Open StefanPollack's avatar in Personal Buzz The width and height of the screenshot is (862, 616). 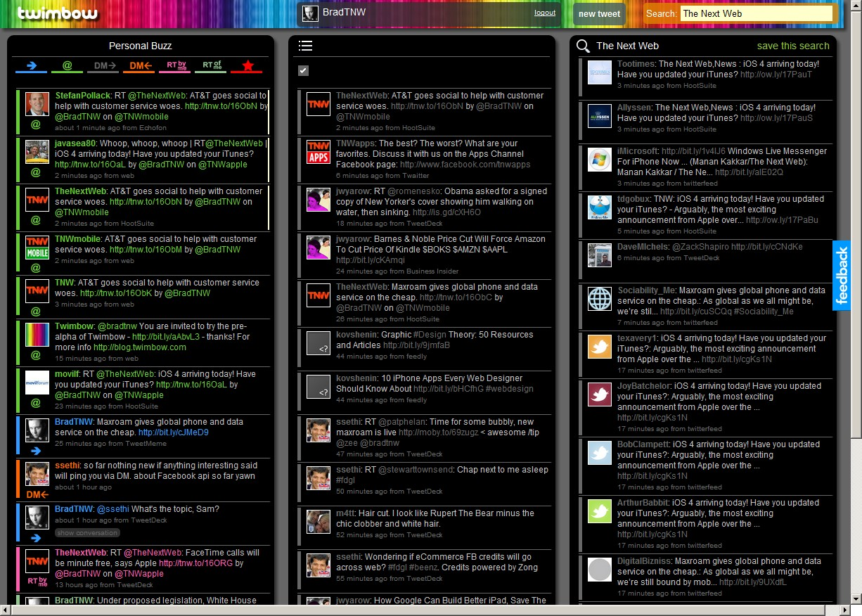pyautogui.click(x=37, y=104)
